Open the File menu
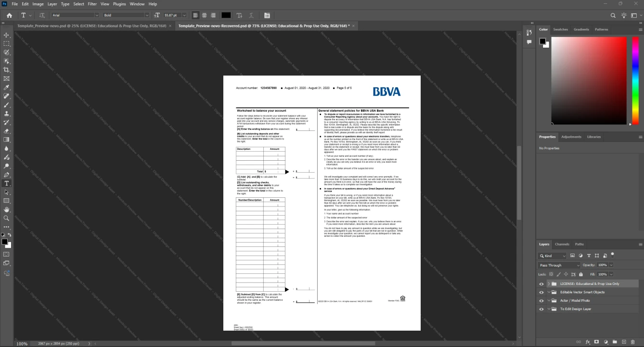 click(x=14, y=4)
